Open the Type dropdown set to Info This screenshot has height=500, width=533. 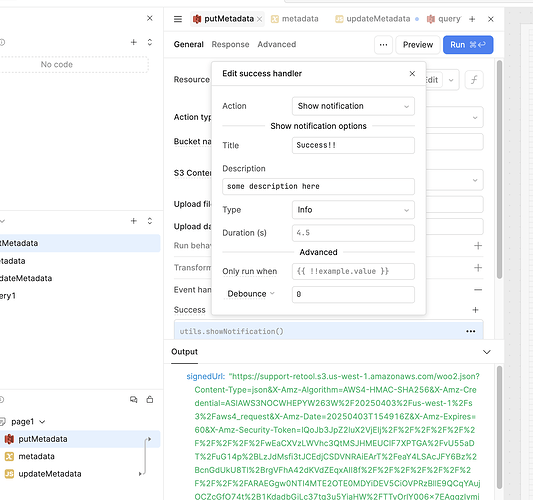tap(353, 210)
